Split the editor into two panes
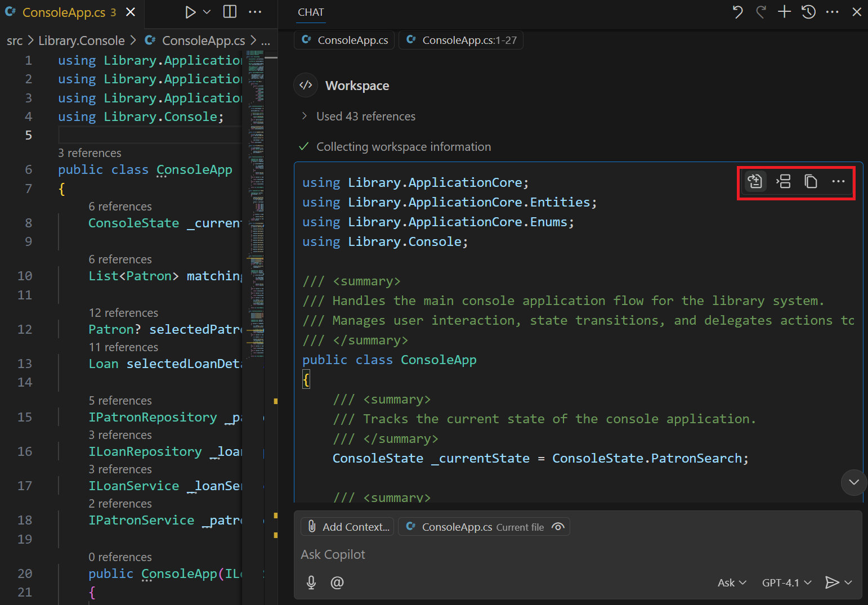Image resolution: width=868 pixels, height=605 pixels. point(230,11)
